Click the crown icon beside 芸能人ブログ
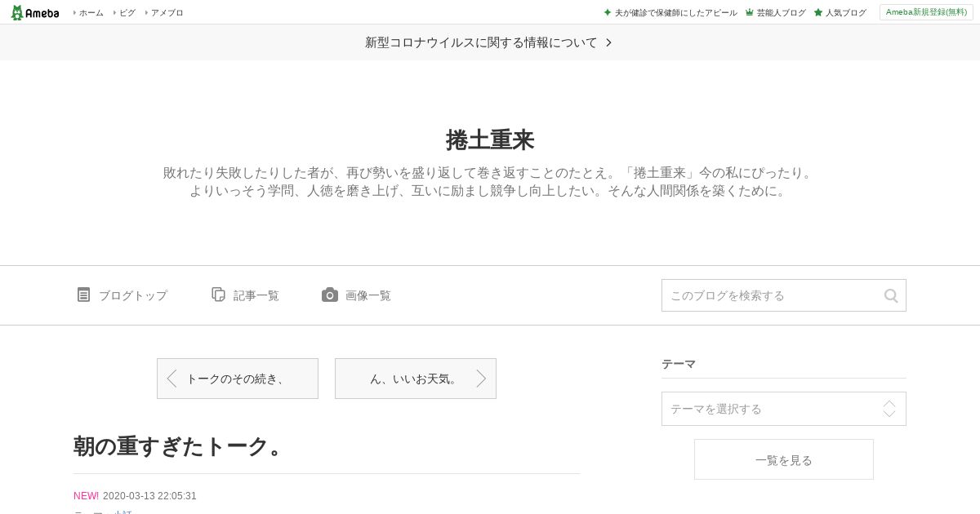Screen dimensions: 980x514 click(x=749, y=12)
